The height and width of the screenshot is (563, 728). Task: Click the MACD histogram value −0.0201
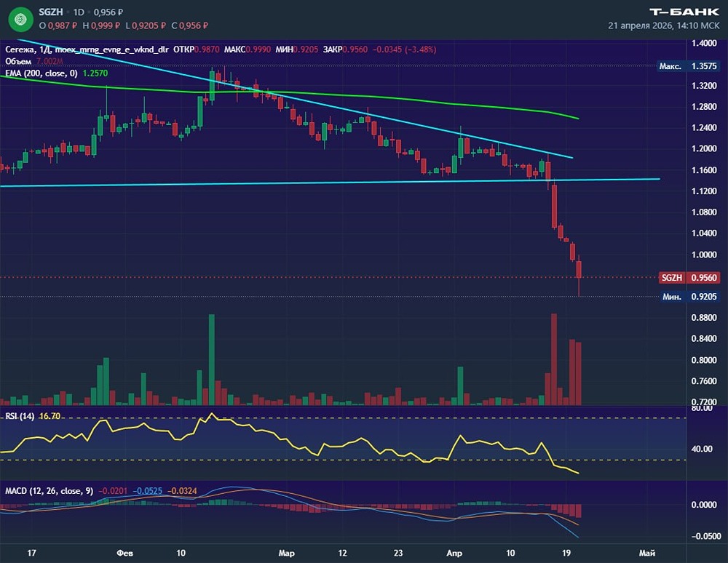pos(113,491)
